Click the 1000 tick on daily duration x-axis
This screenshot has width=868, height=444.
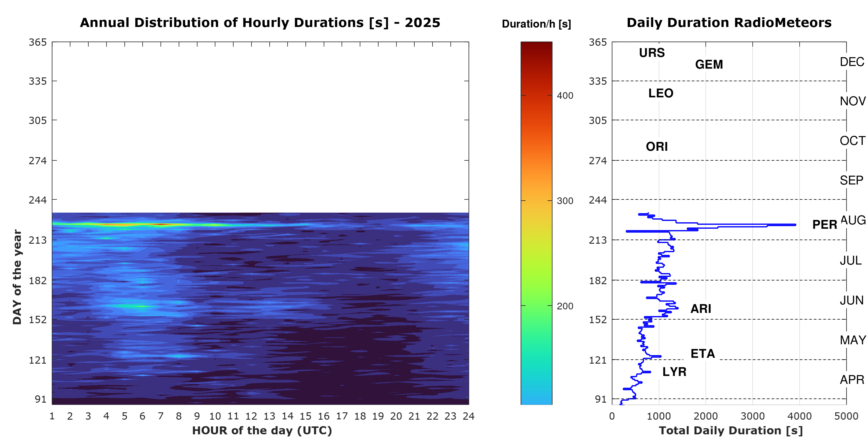pos(659,416)
